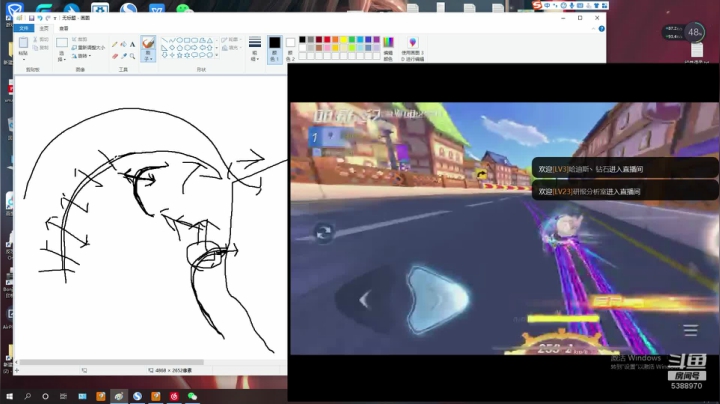Click the Sogou browser taskbar icon

tap(137, 396)
